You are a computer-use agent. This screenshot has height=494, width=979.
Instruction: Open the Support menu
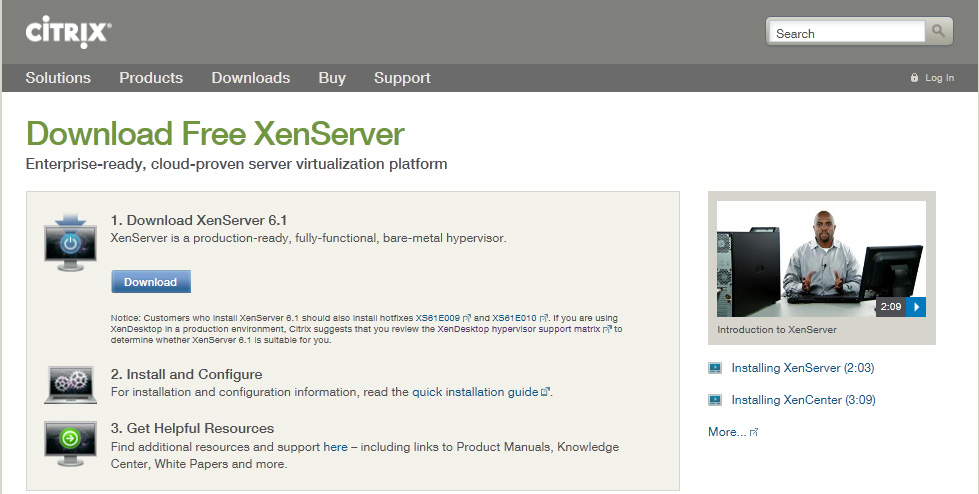pyautogui.click(x=402, y=77)
